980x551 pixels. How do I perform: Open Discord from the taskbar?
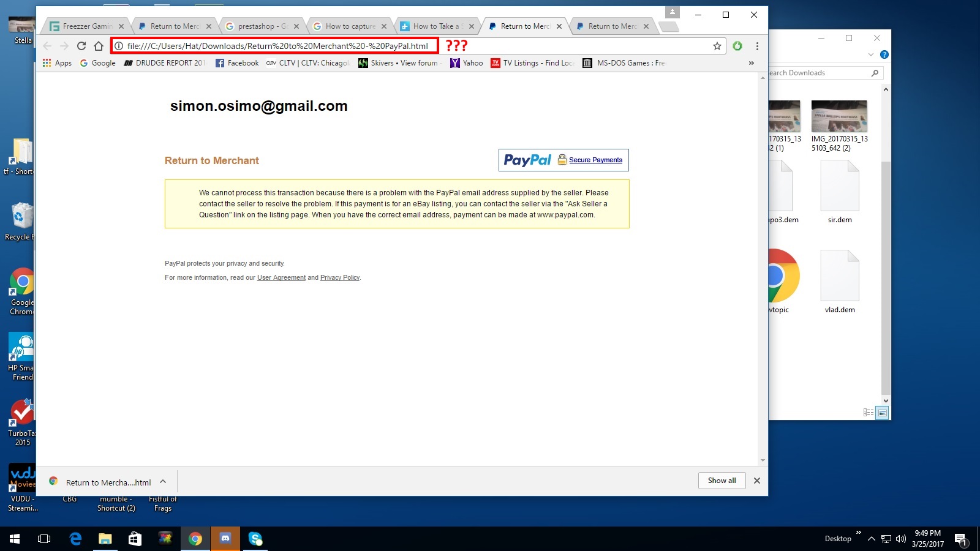(225, 539)
